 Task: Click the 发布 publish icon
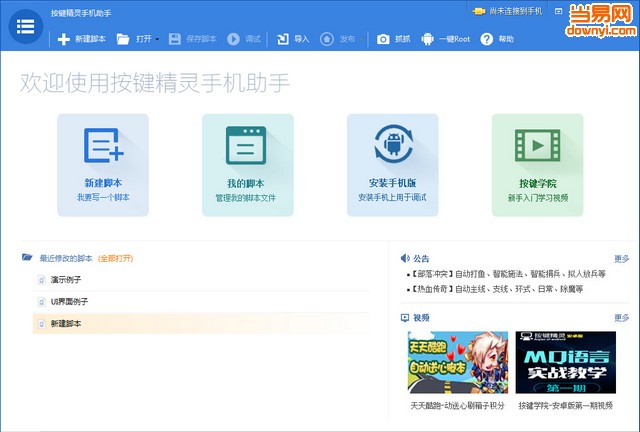(327, 39)
